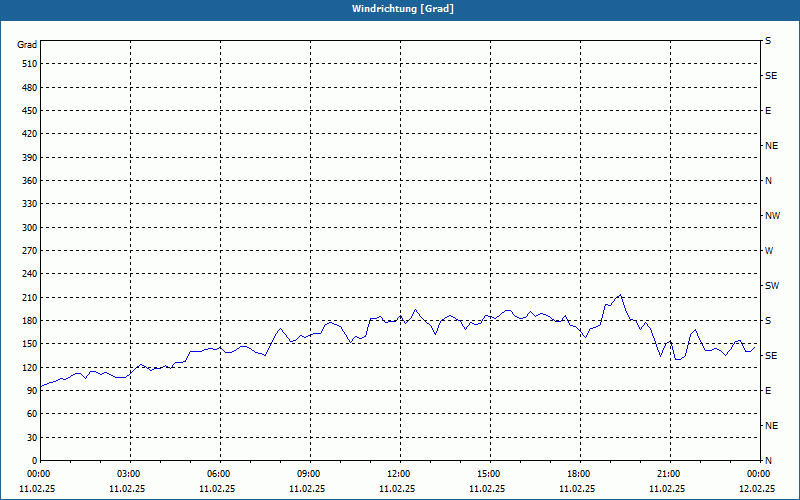800x500 pixels.
Task: Pick the 270 degree axis label
Action: click(x=30, y=251)
